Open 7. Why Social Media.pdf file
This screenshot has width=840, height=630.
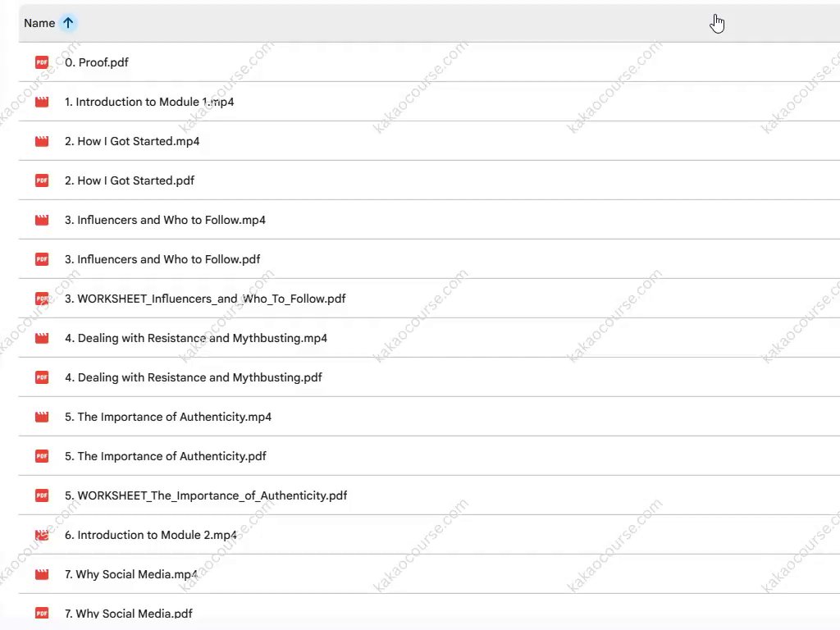(x=129, y=613)
